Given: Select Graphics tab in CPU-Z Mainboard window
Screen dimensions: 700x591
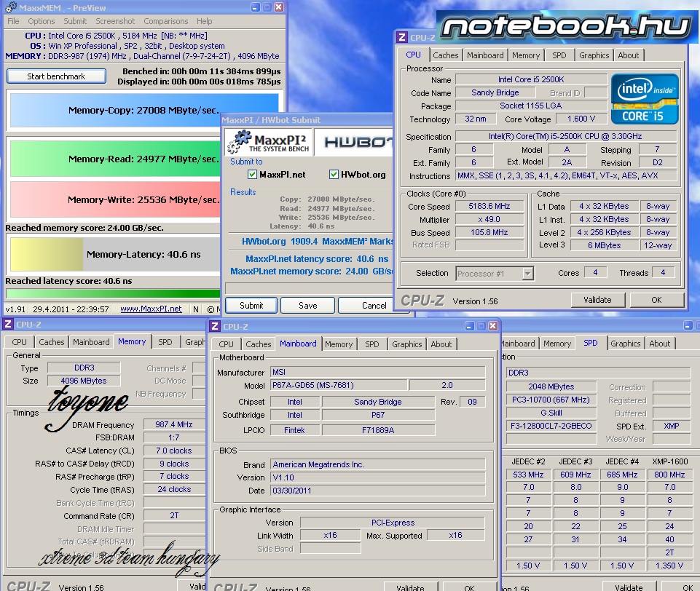Looking at the screenshot, I should pos(406,344).
